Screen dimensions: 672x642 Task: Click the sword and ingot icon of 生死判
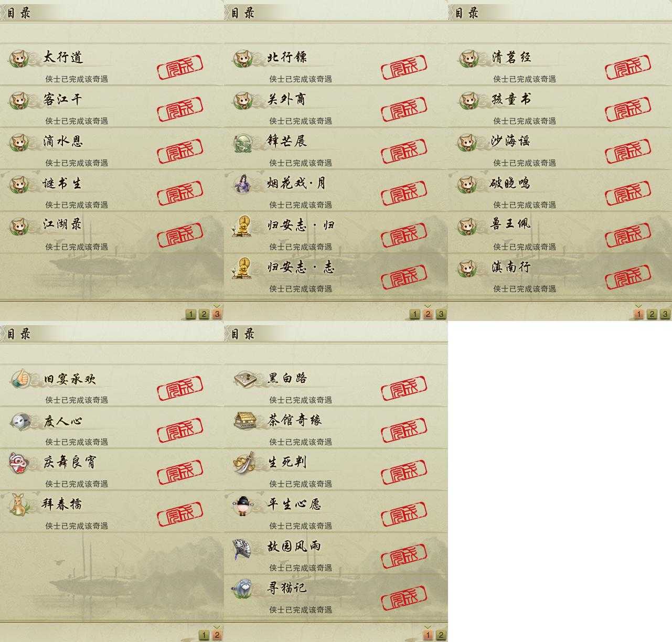(243, 463)
